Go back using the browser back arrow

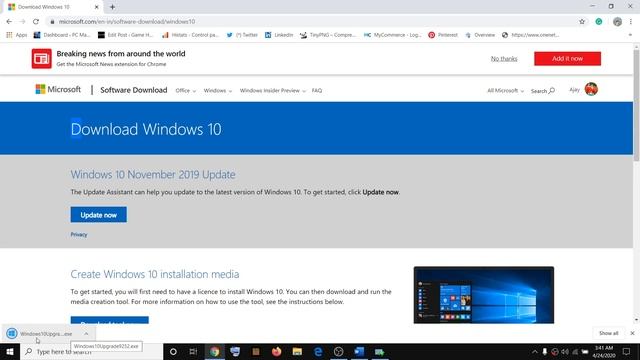click(x=9, y=22)
